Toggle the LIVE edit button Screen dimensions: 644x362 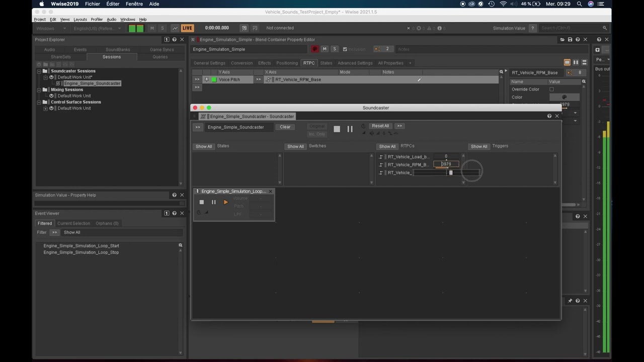click(x=187, y=28)
